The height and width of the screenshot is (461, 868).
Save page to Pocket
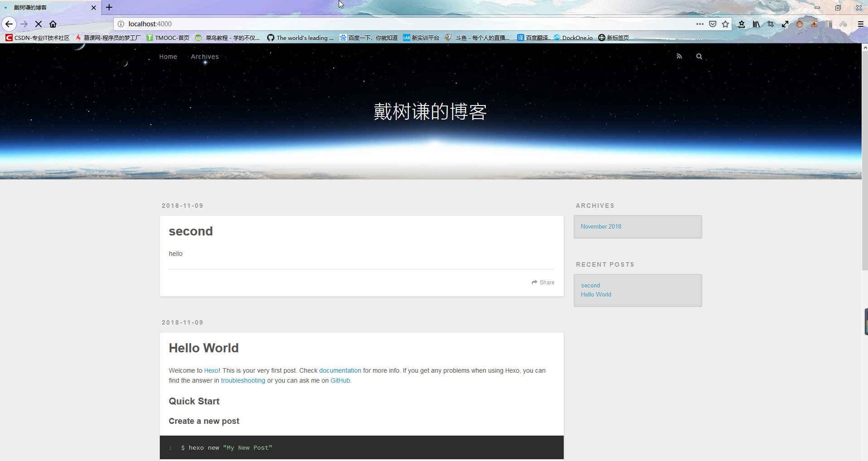[713, 24]
